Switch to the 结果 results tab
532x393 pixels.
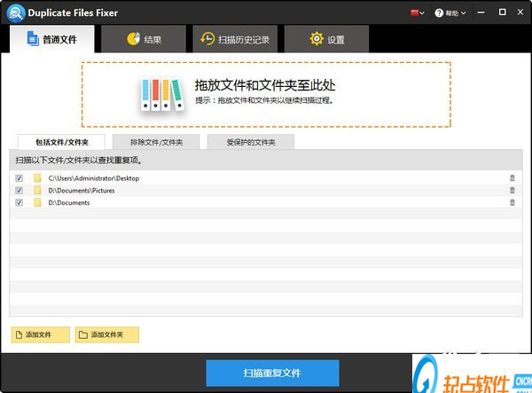144,39
